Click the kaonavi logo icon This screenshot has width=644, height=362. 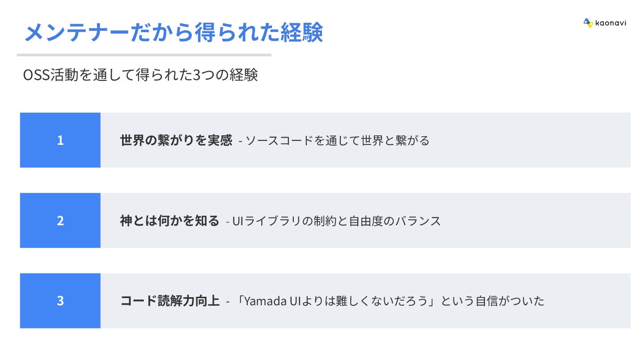[588, 23]
